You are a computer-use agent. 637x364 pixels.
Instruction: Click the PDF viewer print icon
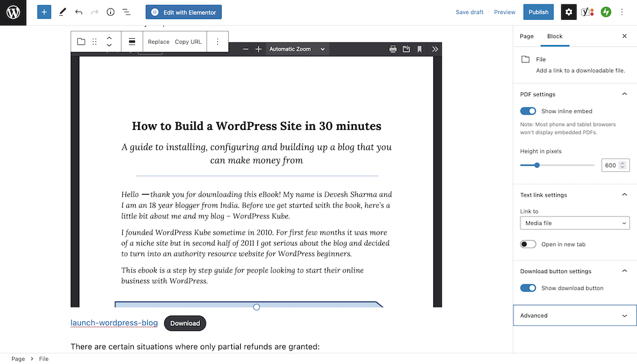coord(393,49)
